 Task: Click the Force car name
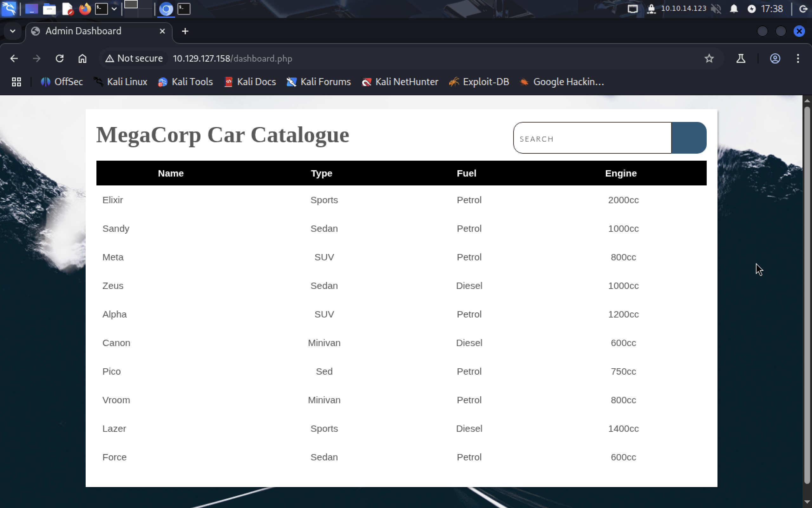(x=115, y=457)
